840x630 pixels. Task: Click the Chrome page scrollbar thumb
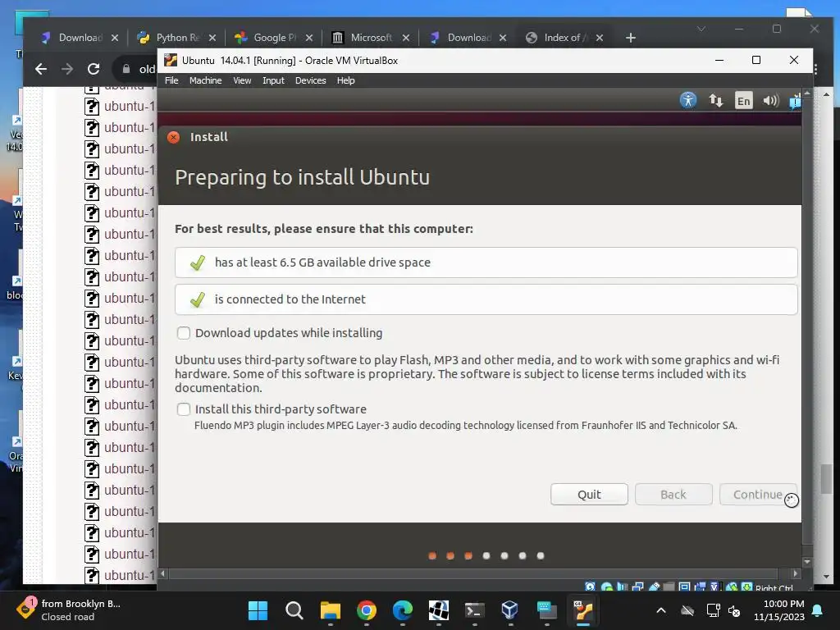click(x=827, y=479)
